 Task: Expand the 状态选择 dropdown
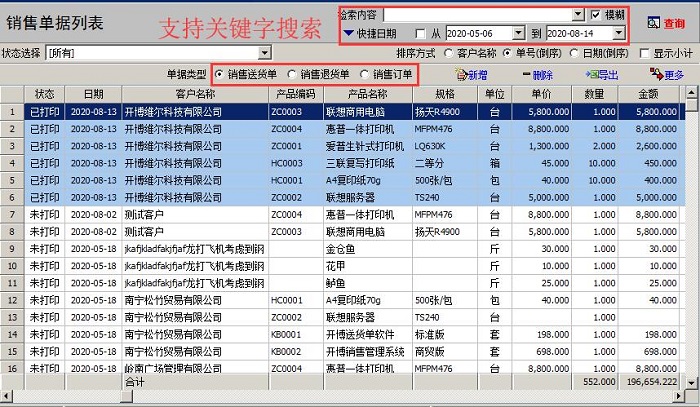point(264,53)
